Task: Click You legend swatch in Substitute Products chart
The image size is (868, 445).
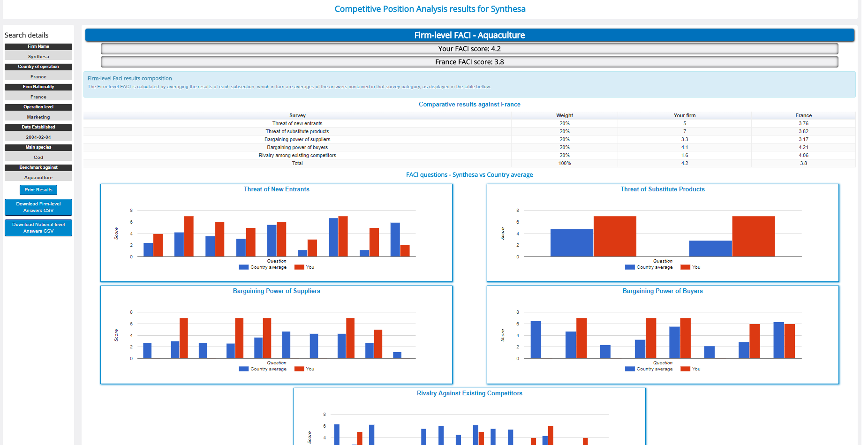Action: (x=686, y=267)
